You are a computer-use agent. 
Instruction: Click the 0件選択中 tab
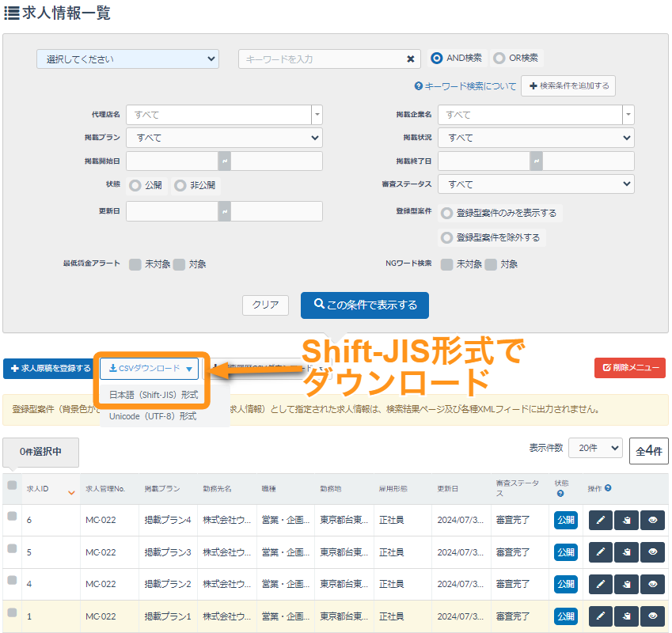tap(40, 452)
